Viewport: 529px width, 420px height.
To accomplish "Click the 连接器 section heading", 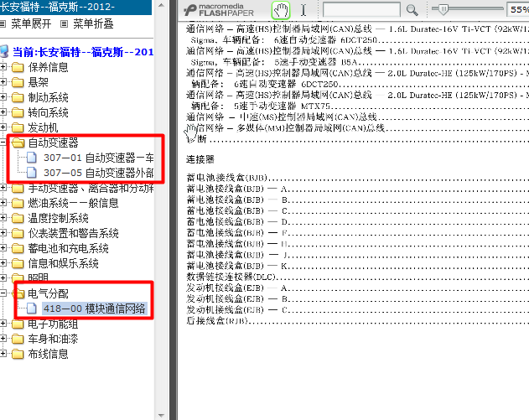I will tap(200, 159).
